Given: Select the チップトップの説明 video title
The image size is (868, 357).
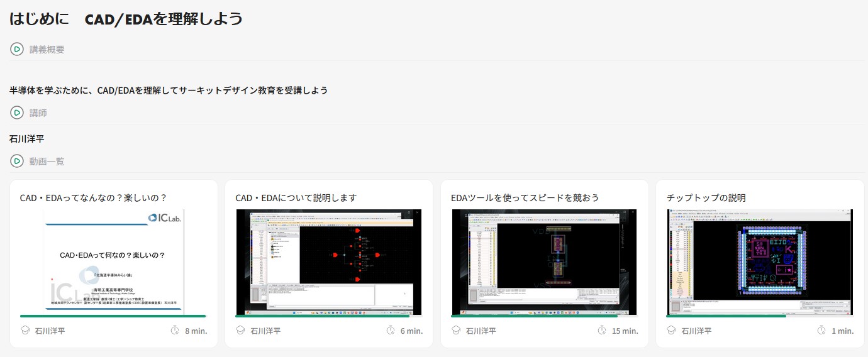Looking at the screenshot, I should [706, 198].
